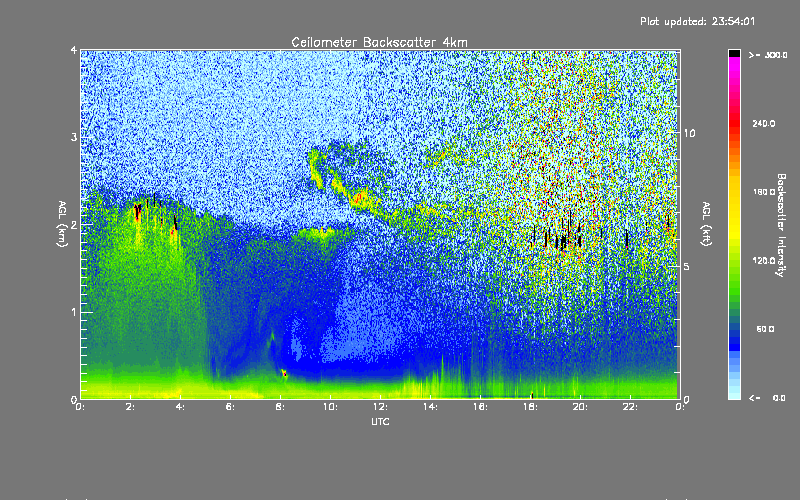The width and height of the screenshot is (800, 500).
Task: Click the 'Plot updated: 23:54:01' timestamp
Action: (697, 21)
